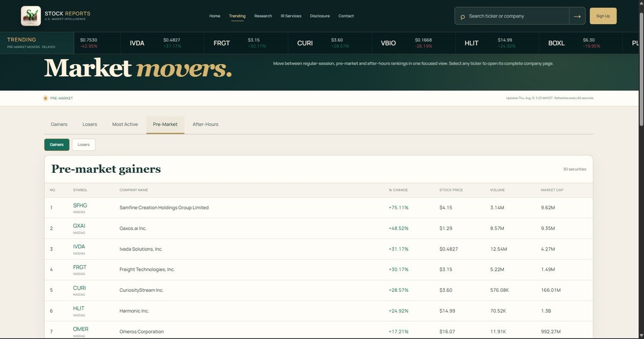Select Iveda Solutions, Inc. company name
The width and height of the screenshot is (644, 339).
141,249
